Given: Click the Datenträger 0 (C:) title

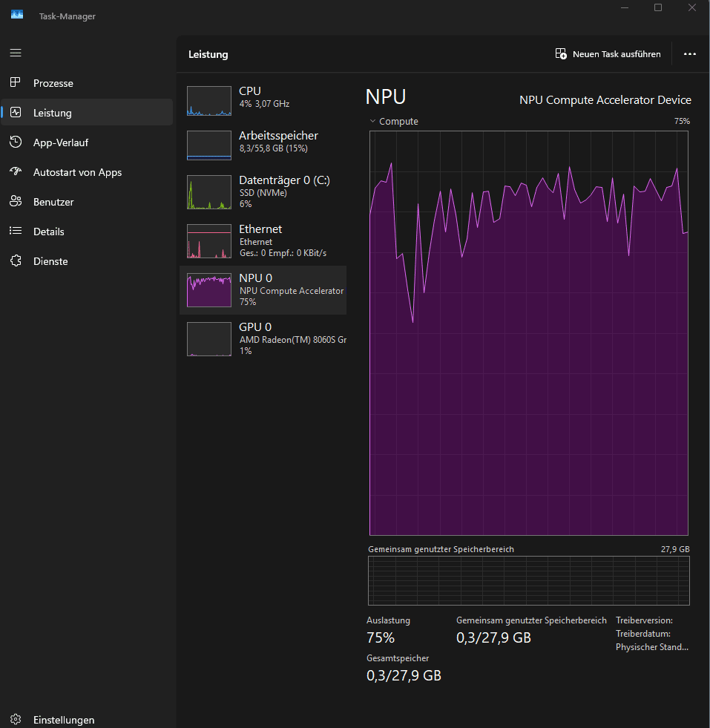Looking at the screenshot, I should (x=284, y=180).
